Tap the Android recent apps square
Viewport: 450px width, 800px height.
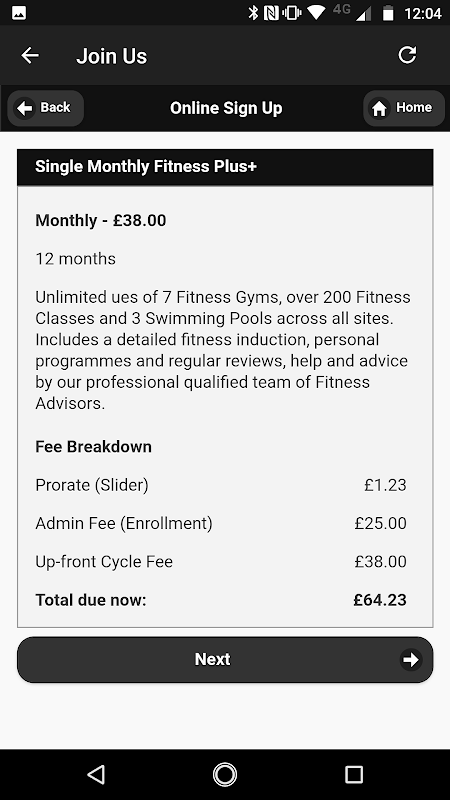click(x=354, y=774)
